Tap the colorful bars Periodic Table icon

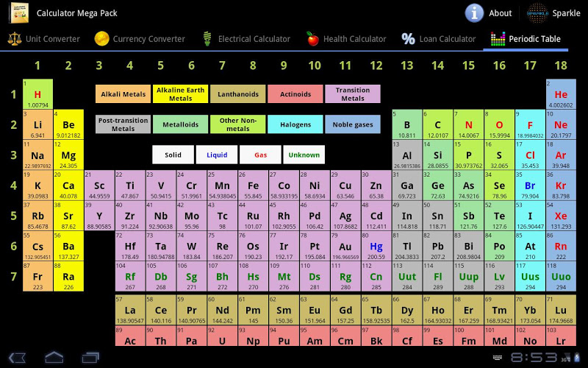(x=498, y=39)
